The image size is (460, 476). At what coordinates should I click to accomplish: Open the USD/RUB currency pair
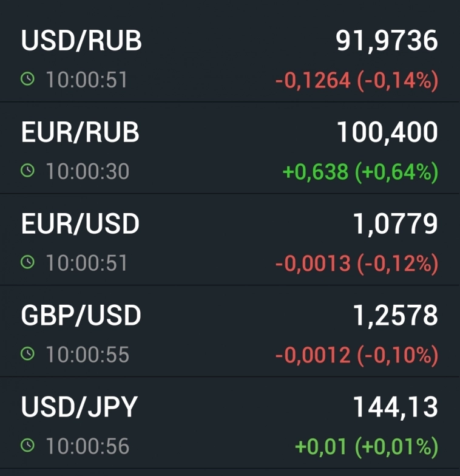tap(81, 41)
